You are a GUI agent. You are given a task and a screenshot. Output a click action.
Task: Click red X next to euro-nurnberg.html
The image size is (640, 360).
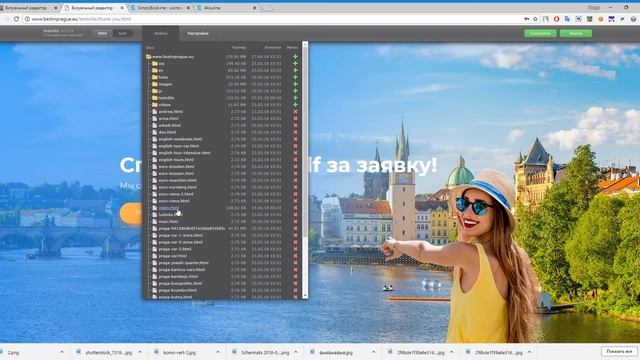295,187
